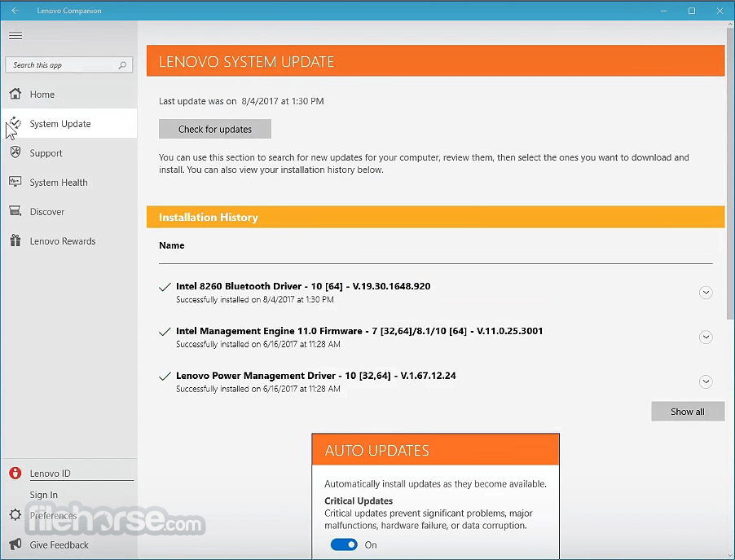This screenshot has height=560, width=735.
Task: Click 'Last update was on 8/4/2017' text
Action: (241, 101)
